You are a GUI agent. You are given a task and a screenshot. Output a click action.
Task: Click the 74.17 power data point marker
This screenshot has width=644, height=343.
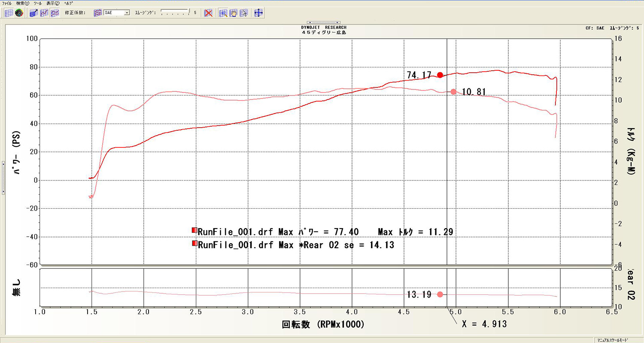pos(440,75)
